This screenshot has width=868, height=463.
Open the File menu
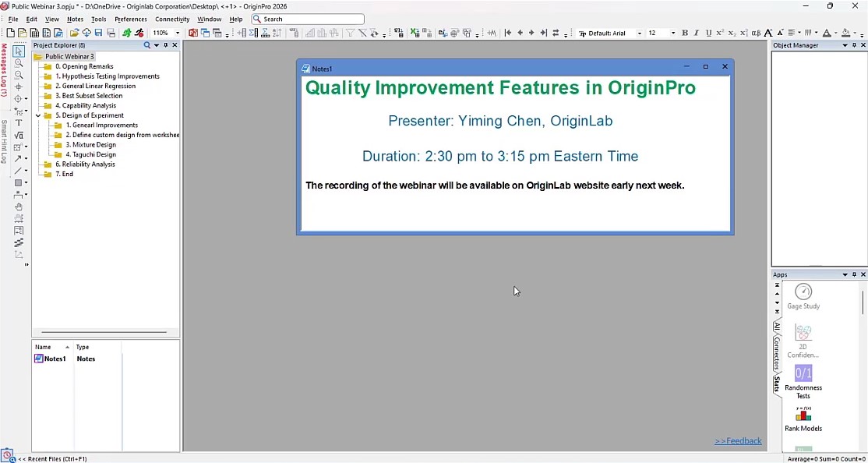click(x=13, y=19)
